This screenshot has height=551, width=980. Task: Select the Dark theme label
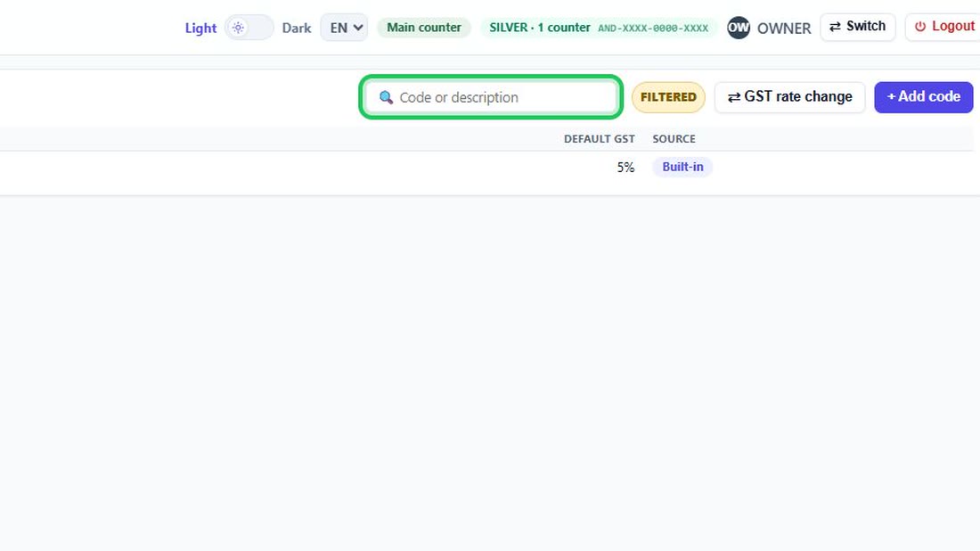pos(297,29)
